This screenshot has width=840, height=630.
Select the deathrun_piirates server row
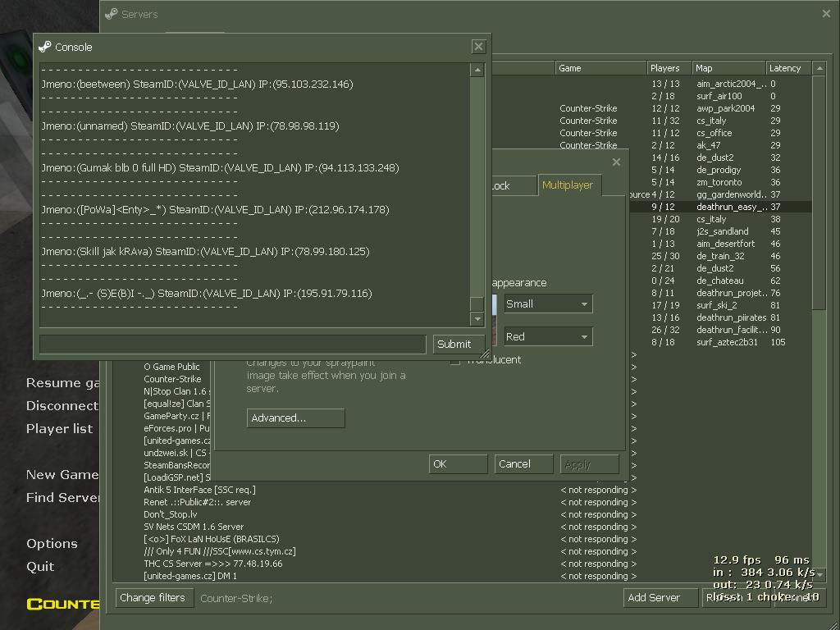pyautogui.click(x=720, y=317)
